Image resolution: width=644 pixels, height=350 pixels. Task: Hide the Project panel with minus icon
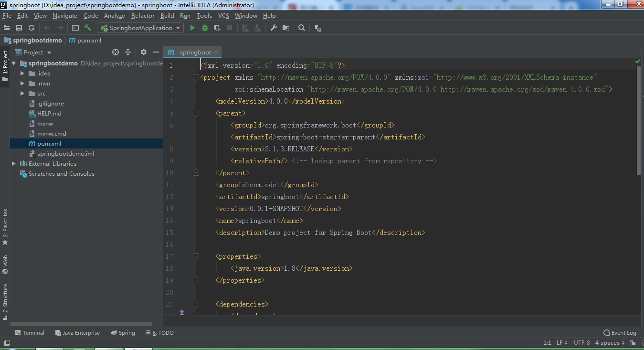[156, 52]
